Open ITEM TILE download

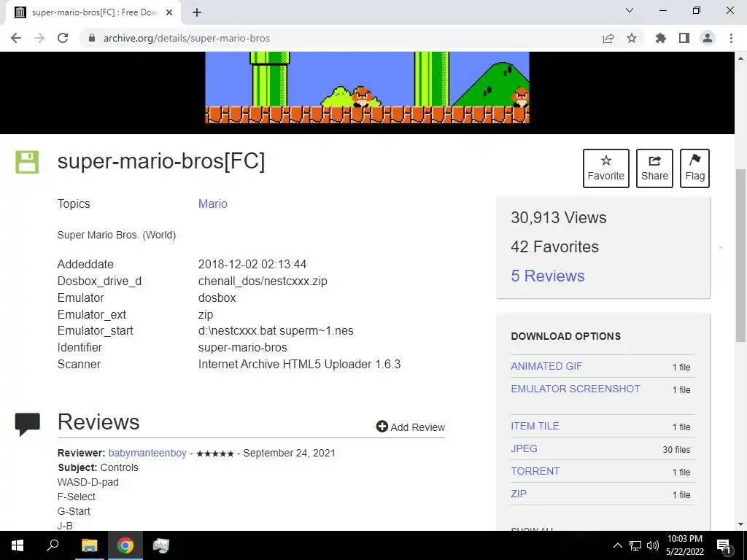pyautogui.click(x=535, y=426)
